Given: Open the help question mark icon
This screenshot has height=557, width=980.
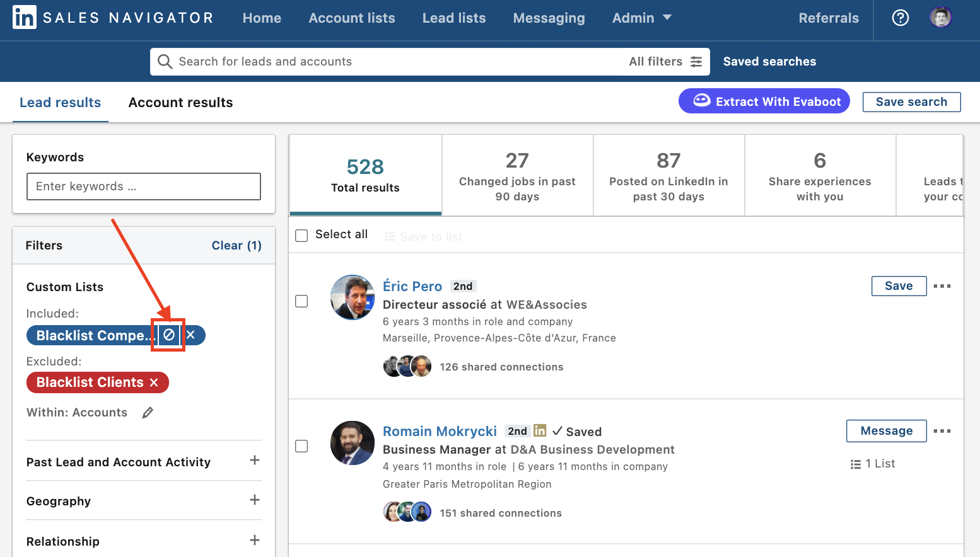Looking at the screenshot, I should [x=901, y=18].
